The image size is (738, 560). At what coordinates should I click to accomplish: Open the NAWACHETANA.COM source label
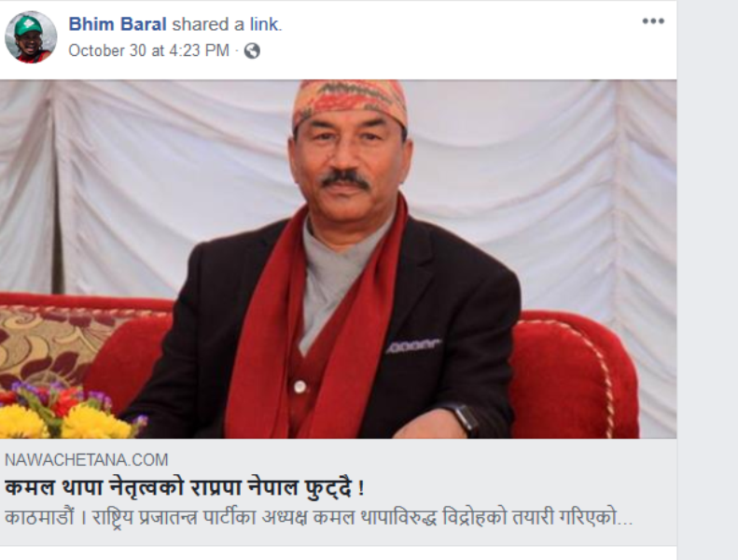pyautogui.click(x=86, y=460)
